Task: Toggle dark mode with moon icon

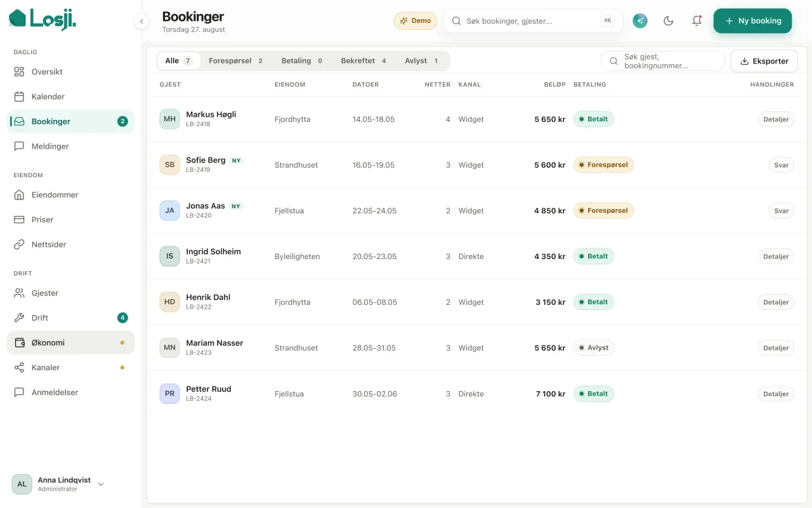Action: pyautogui.click(x=668, y=21)
